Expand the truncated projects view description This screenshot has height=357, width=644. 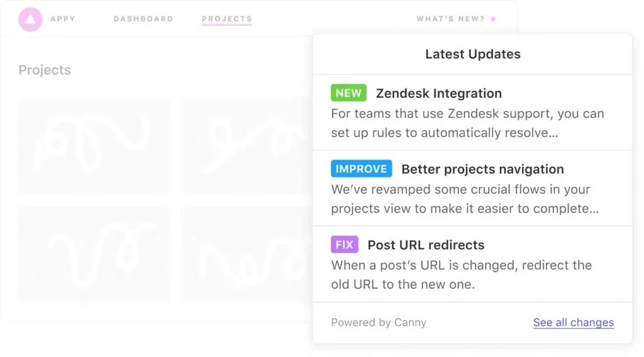(464, 199)
